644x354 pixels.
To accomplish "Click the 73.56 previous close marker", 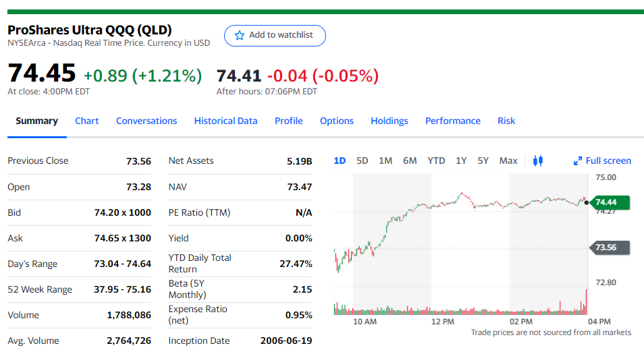I will point(609,247).
